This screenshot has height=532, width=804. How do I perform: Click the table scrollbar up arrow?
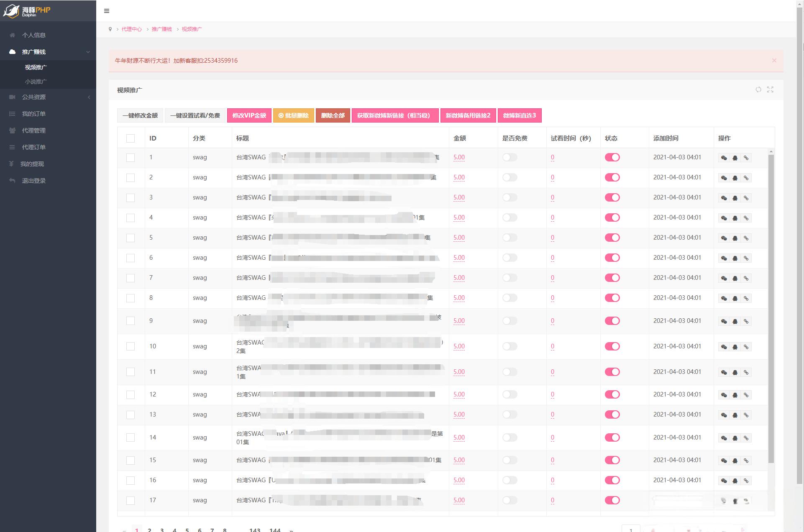pyautogui.click(x=771, y=151)
